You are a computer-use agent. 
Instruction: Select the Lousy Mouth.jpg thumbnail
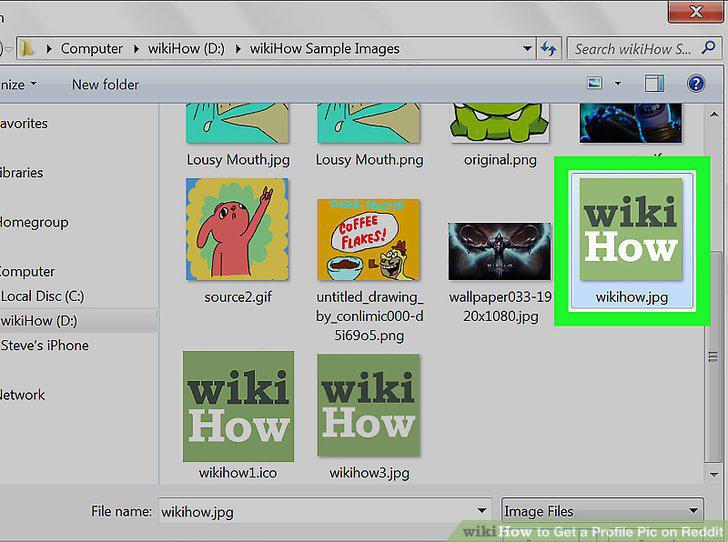coord(237,123)
